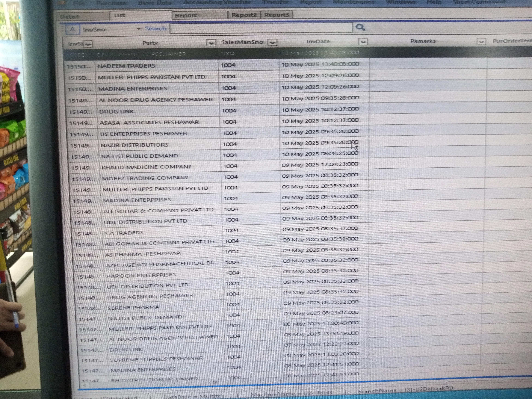Open the InvDate column filter arrow
This screenshot has width=532, height=399.
363,42
